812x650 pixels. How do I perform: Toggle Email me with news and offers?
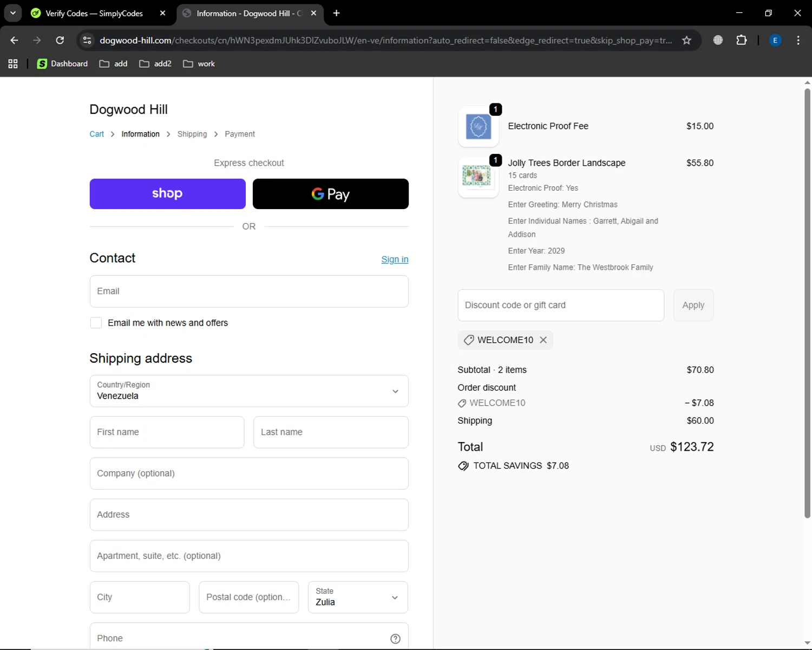tap(96, 323)
